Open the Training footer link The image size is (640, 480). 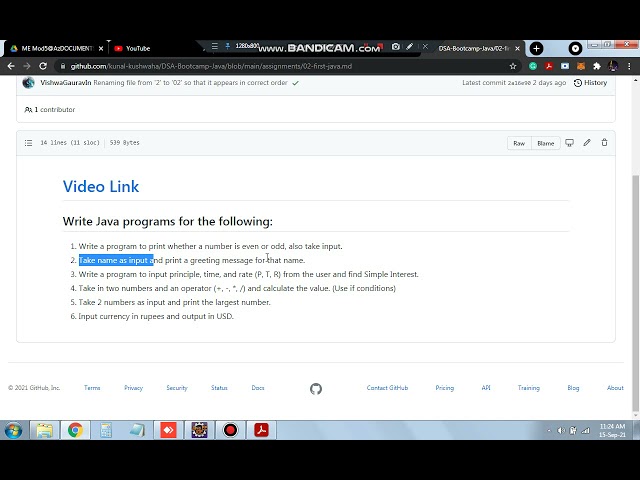pyautogui.click(x=529, y=388)
